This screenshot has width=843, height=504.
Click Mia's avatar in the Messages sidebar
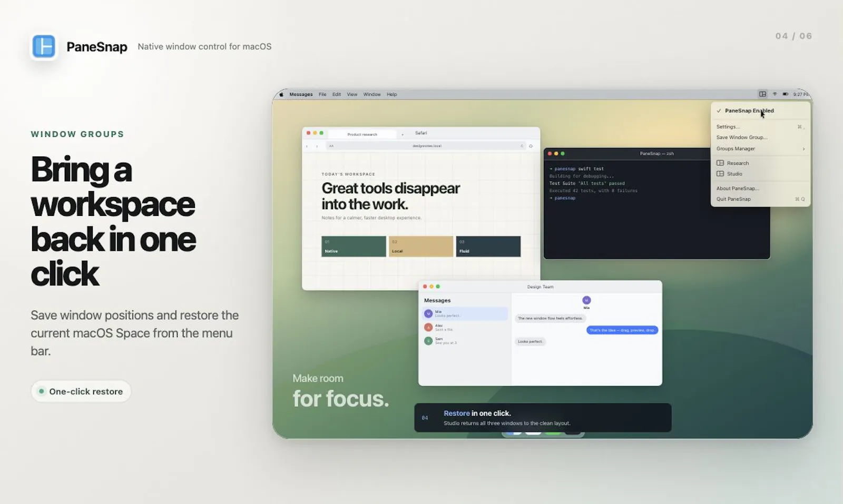pyautogui.click(x=428, y=314)
